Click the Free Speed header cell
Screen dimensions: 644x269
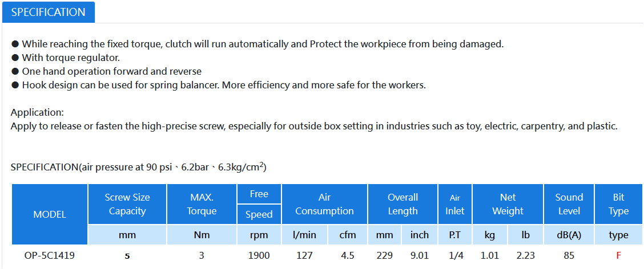pos(259,204)
